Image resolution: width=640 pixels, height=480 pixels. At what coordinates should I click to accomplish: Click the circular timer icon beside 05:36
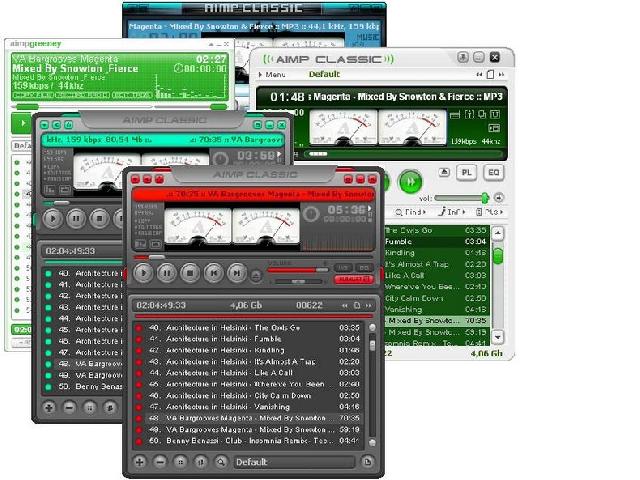tap(311, 214)
